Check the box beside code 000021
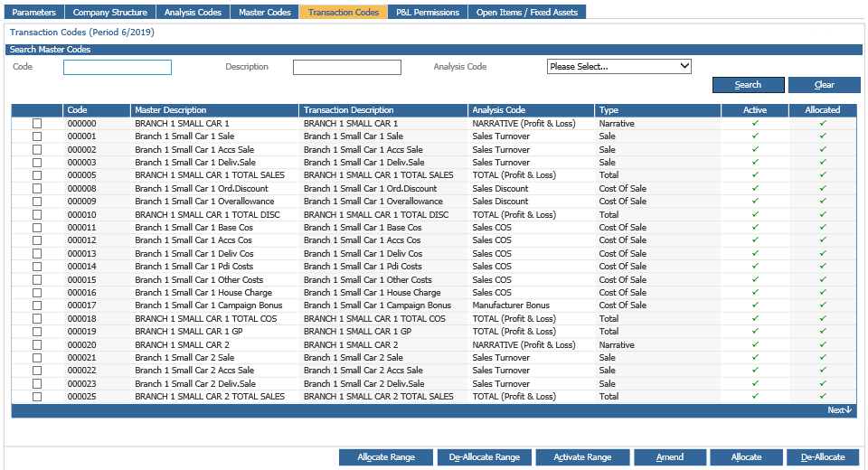868x470 pixels. coord(37,358)
